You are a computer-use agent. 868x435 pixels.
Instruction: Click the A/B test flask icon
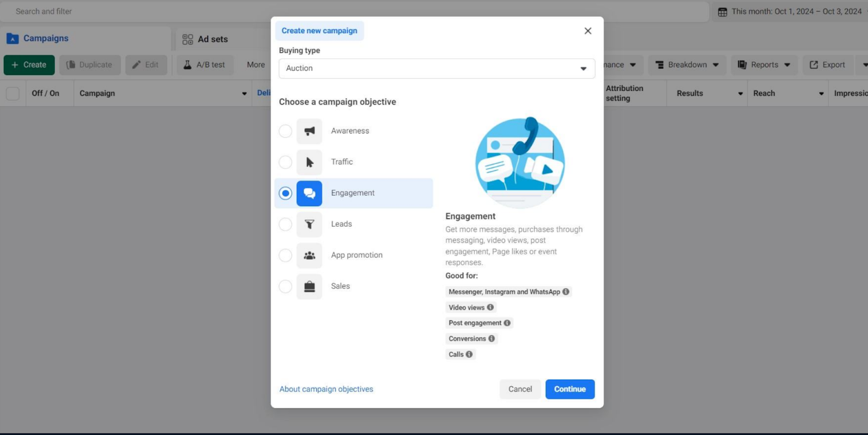point(187,65)
